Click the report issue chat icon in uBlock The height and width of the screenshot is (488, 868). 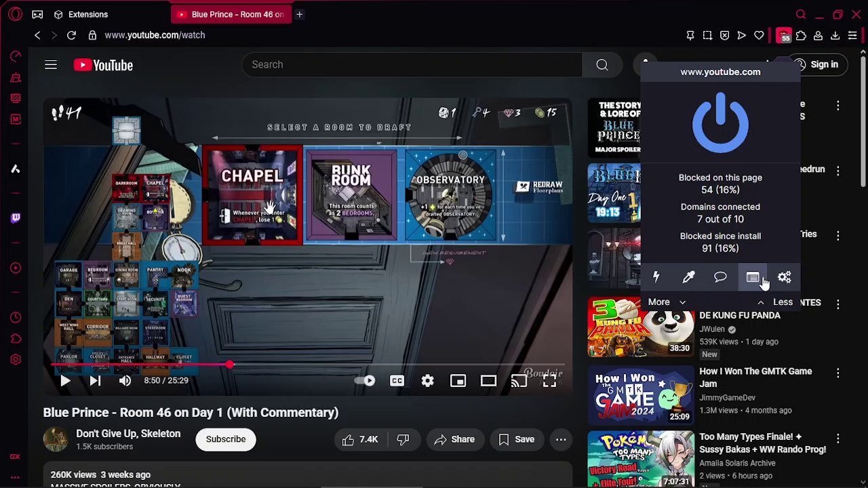coord(720,277)
